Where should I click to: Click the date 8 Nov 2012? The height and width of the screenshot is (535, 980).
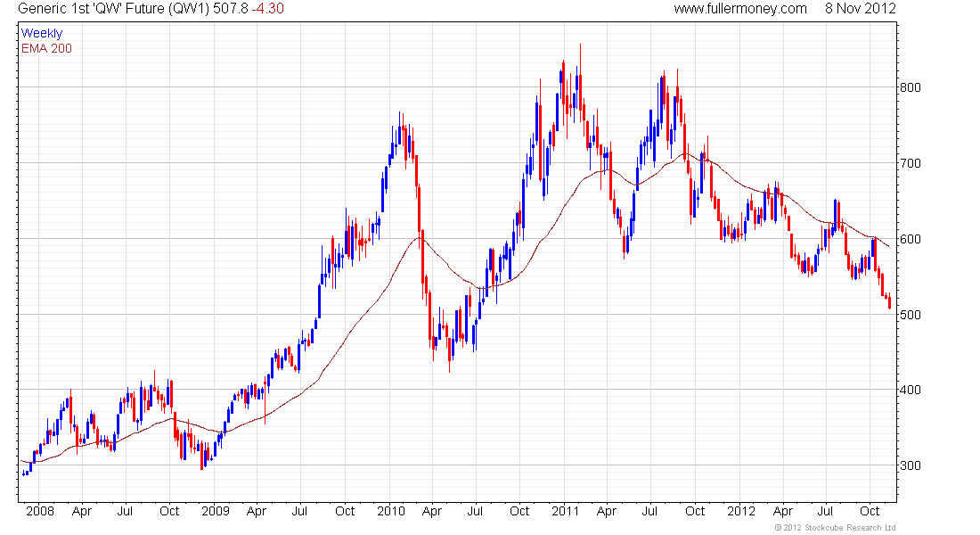(860, 9)
